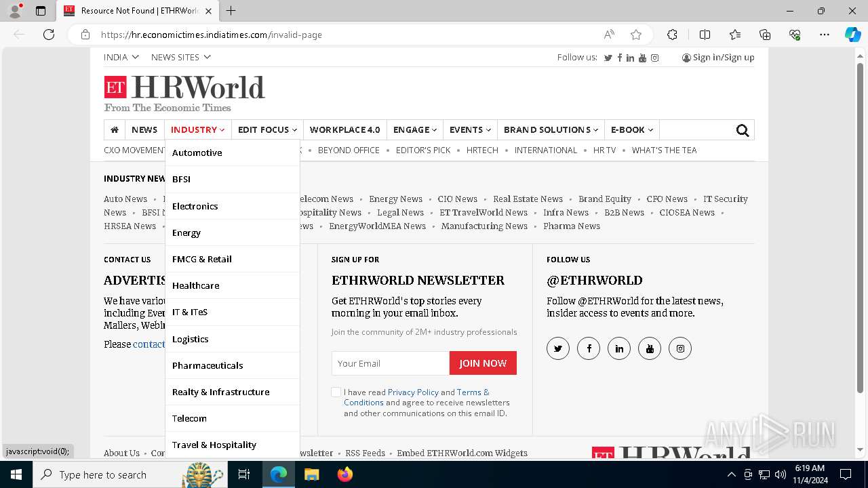This screenshot has height=488, width=868.
Task: Click circular LinkedIn icon under @ETHRWORLD
Action: click(619, 348)
